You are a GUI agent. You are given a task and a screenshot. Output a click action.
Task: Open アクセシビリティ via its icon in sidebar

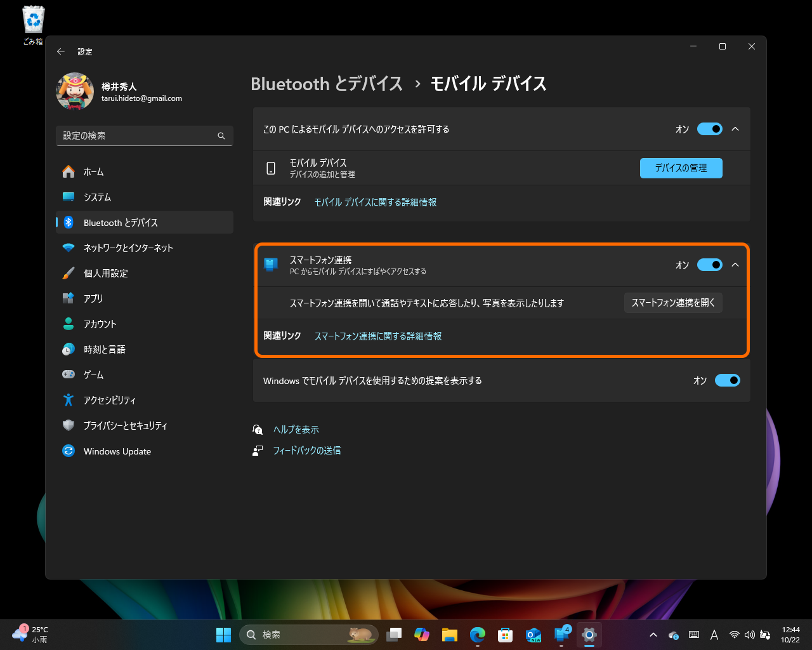click(69, 400)
